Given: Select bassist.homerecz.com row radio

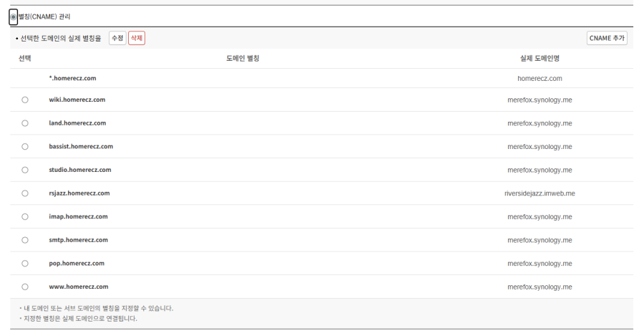Looking at the screenshot, I should point(25,146).
